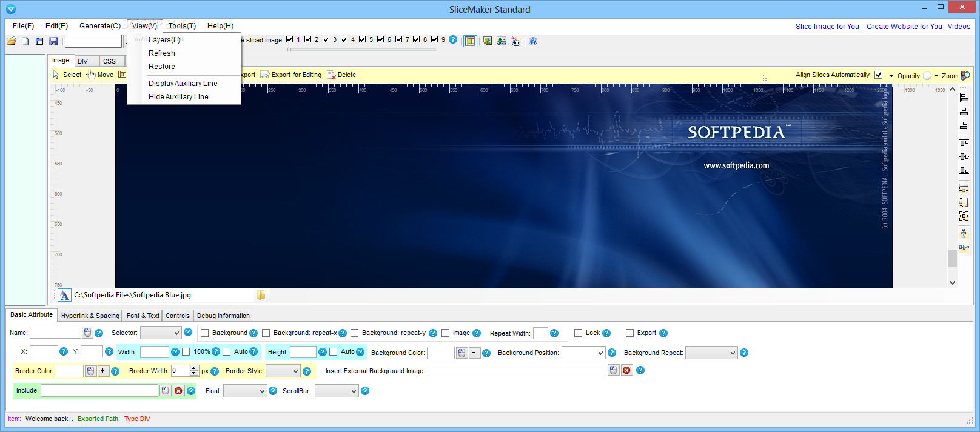Click the open folder icon in the toolbar
Viewport: 980px width, 432px height.
click(x=12, y=41)
